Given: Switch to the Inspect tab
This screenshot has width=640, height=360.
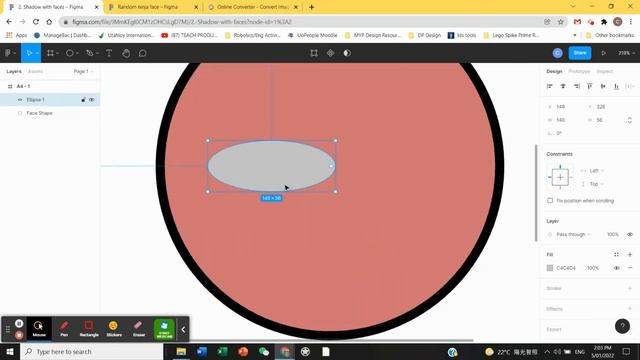Looking at the screenshot, I should point(604,71).
